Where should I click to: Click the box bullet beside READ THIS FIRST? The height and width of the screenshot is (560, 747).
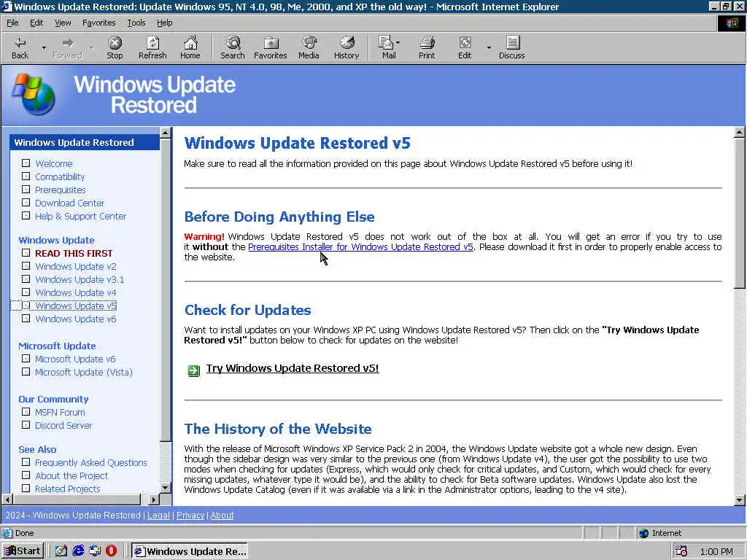(x=26, y=253)
